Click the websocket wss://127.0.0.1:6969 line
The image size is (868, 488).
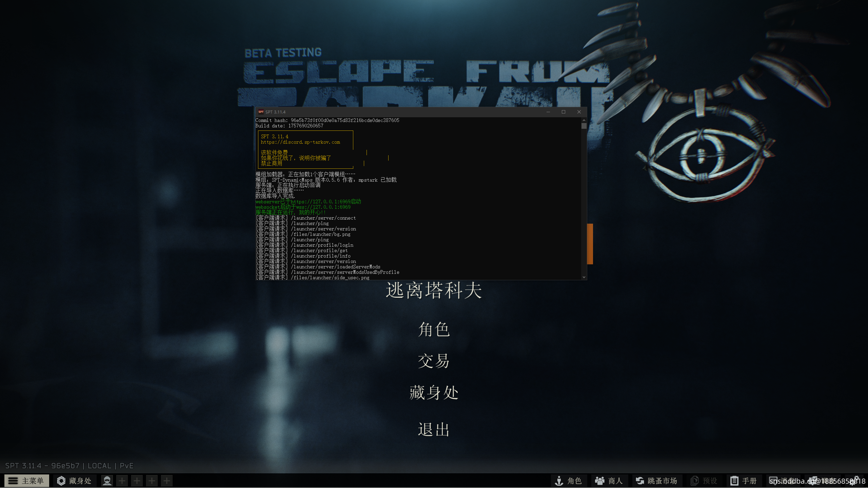[303, 207]
